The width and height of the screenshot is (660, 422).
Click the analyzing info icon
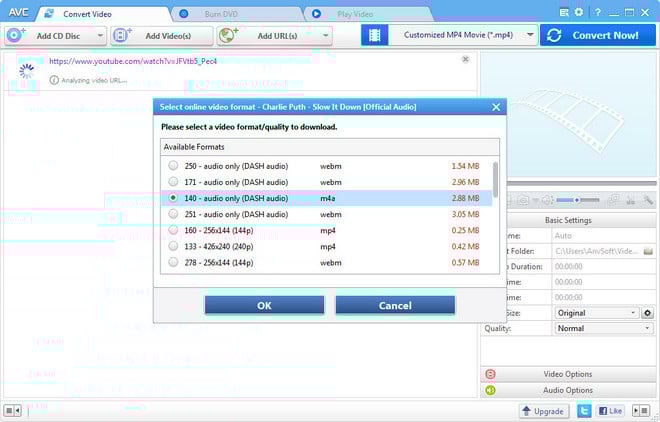tap(54, 80)
